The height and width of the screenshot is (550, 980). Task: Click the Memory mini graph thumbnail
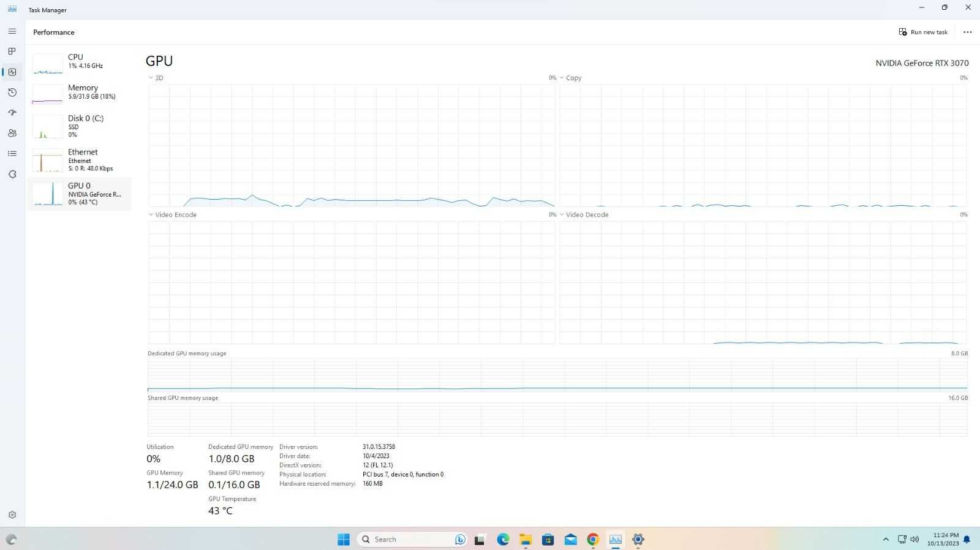[x=47, y=94]
